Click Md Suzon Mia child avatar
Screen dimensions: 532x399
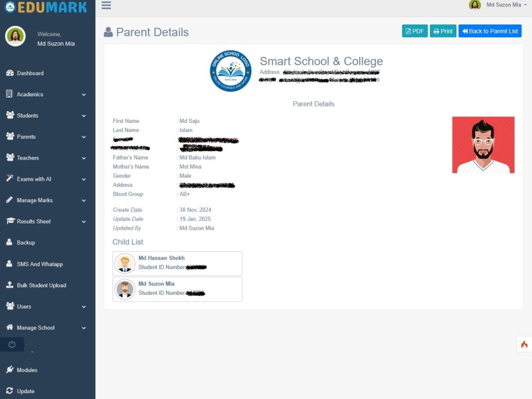tap(124, 289)
